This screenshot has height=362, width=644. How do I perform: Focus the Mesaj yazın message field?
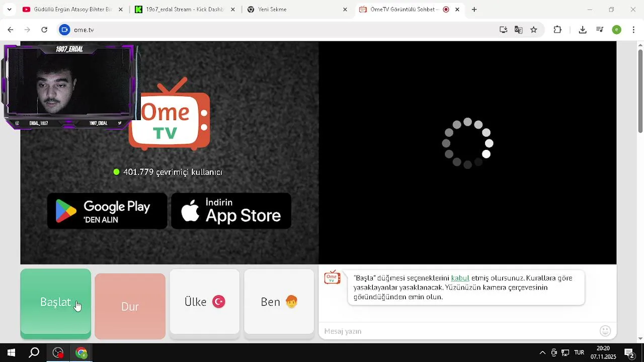pos(458,331)
